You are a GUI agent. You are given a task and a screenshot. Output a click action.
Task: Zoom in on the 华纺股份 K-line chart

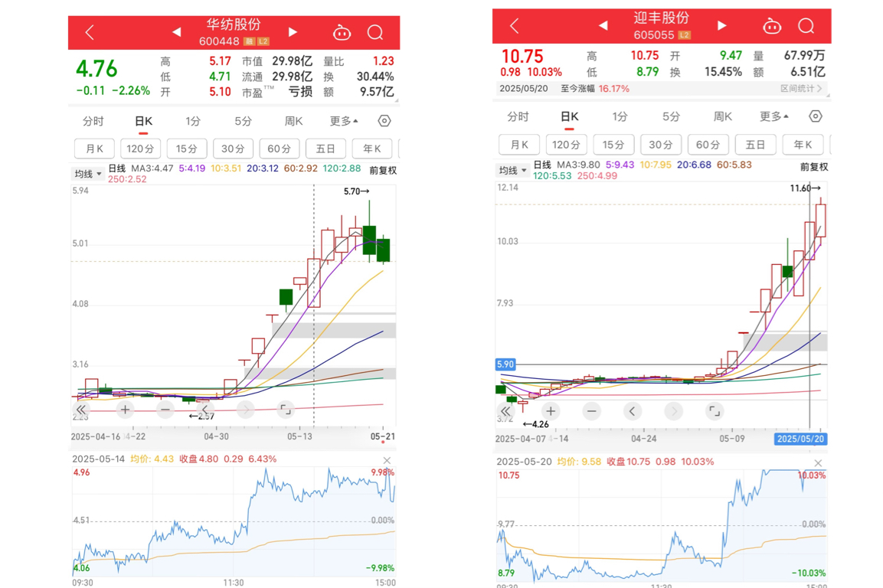pyautogui.click(x=125, y=410)
